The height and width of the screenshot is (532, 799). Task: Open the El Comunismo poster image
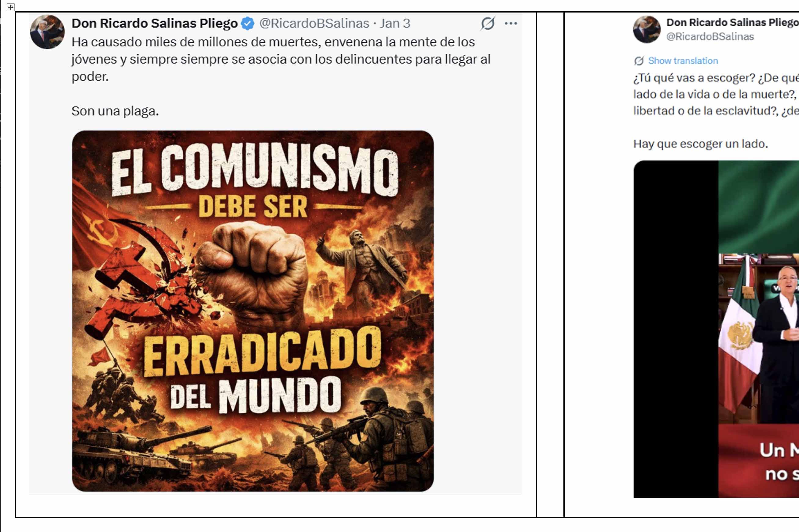[253, 311]
